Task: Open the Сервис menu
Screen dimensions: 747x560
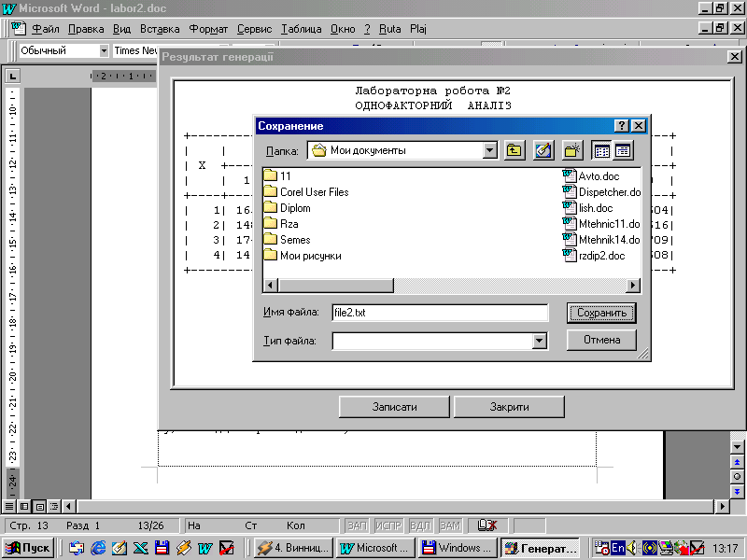Action: [254, 29]
